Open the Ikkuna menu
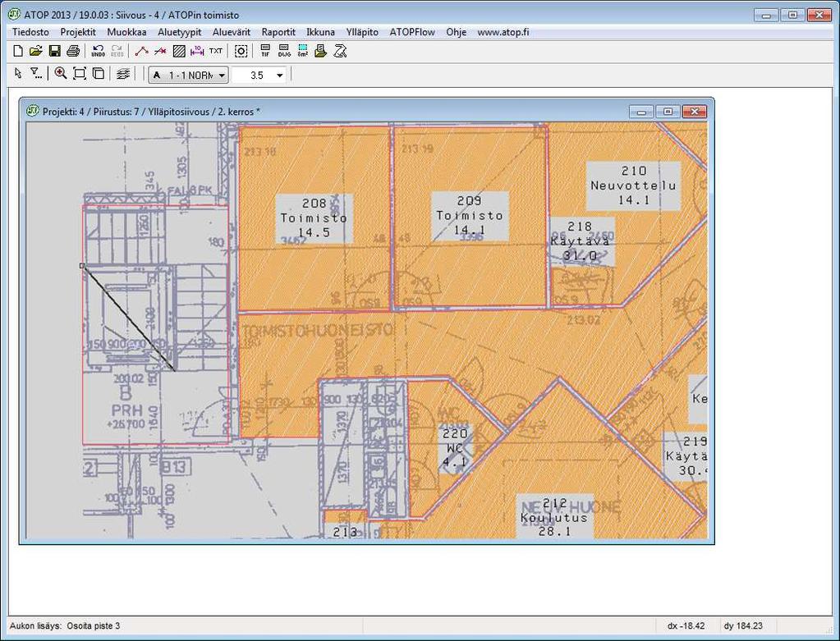This screenshot has height=641, width=840. click(x=320, y=32)
